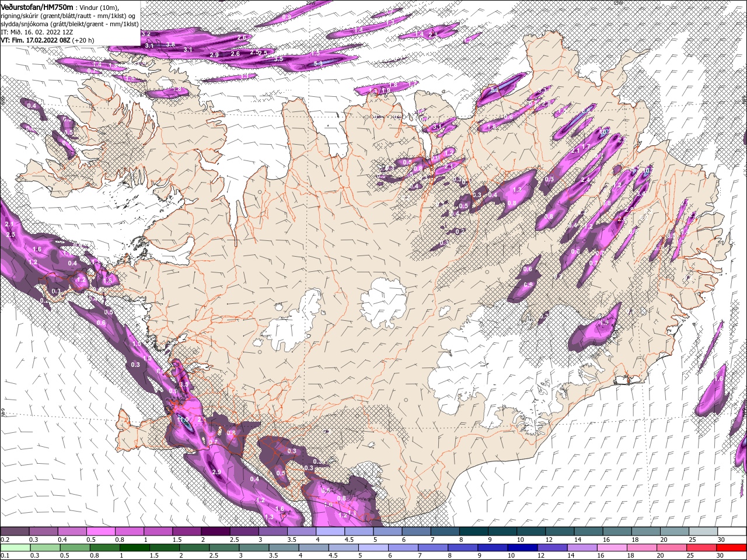Select the dark teal snow swatch between 8 and 9
The width and height of the screenshot is (747, 560).
(474, 531)
